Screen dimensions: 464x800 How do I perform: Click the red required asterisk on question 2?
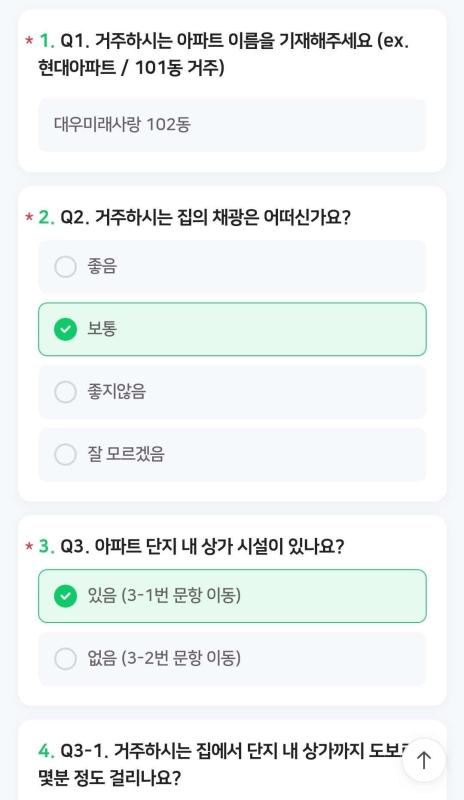tap(29, 218)
